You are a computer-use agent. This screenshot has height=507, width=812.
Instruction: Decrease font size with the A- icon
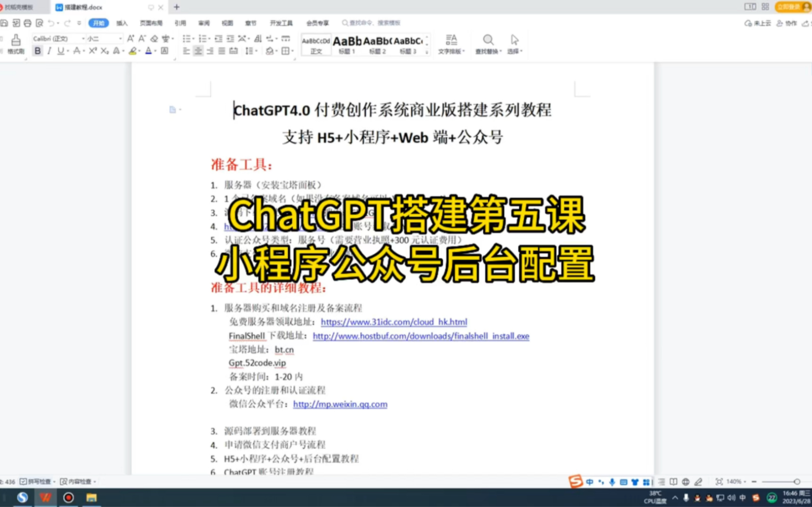[142, 38]
